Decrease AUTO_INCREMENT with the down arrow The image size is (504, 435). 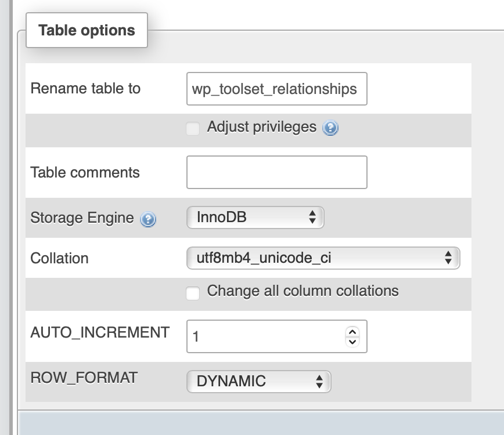[x=352, y=341]
